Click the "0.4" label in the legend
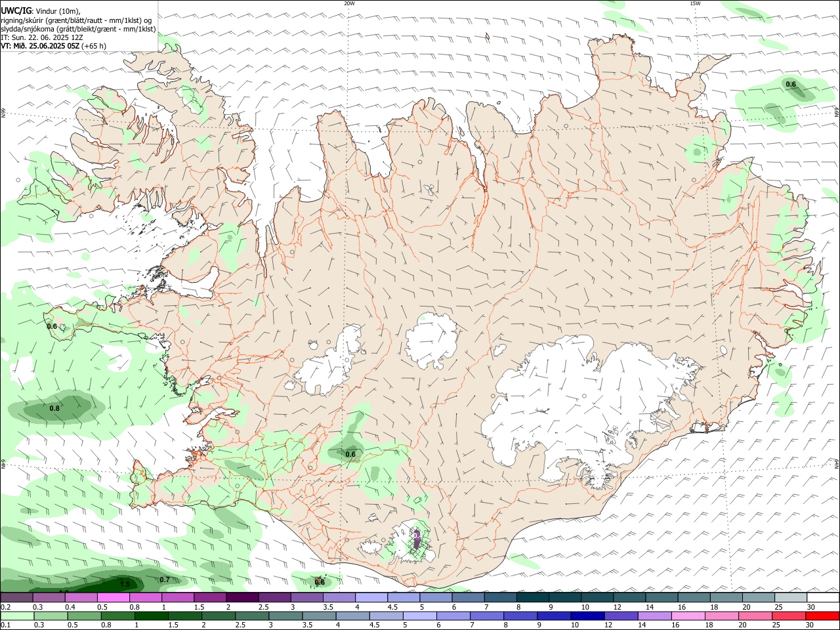 [x=70, y=607]
